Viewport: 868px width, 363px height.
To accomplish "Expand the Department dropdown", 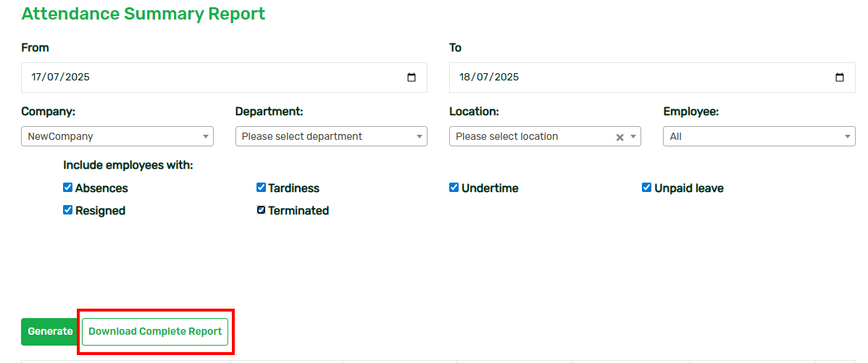I will click(x=331, y=136).
